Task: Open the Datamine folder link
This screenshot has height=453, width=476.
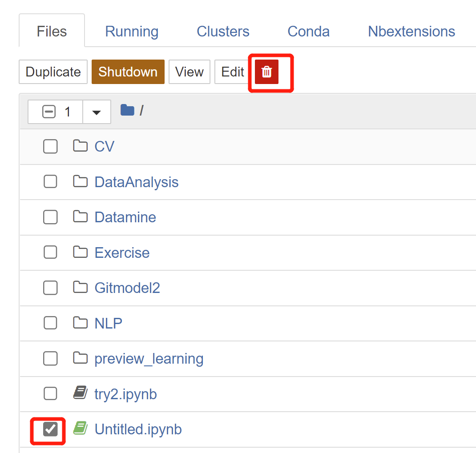Action: pos(125,217)
